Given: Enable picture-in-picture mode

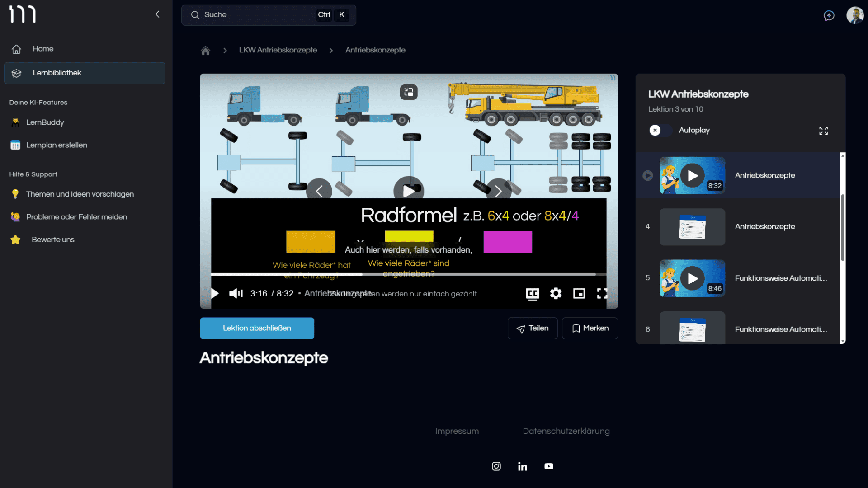Looking at the screenshot, I should point(579,294).
